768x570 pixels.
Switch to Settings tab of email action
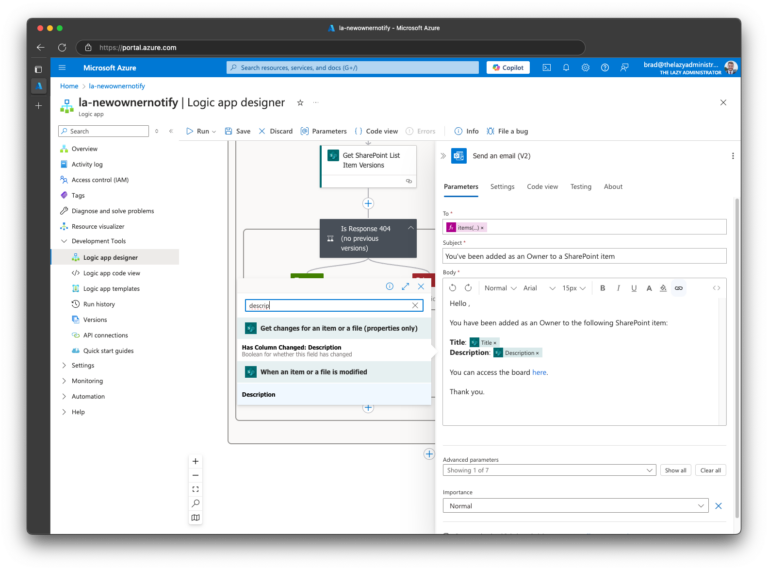[502, 187]
